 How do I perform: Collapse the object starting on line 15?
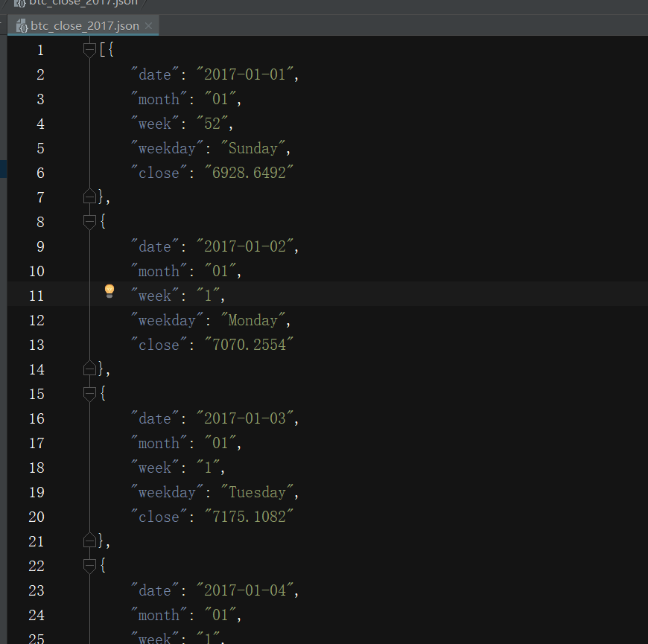pos(89,394)
